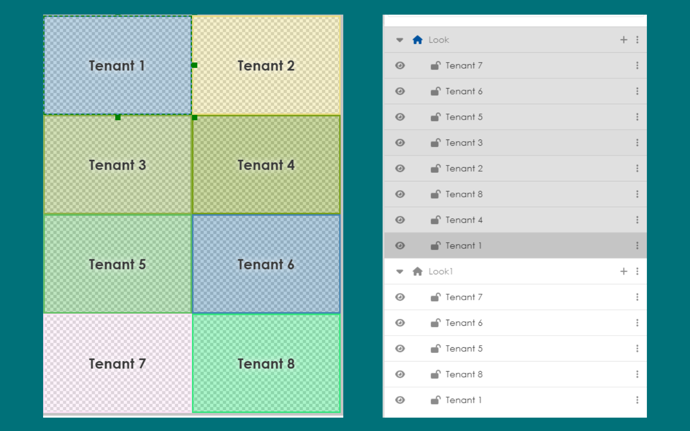Select the Tenant 7 area on the canvas
690x431 pixels.
[117, 364]
